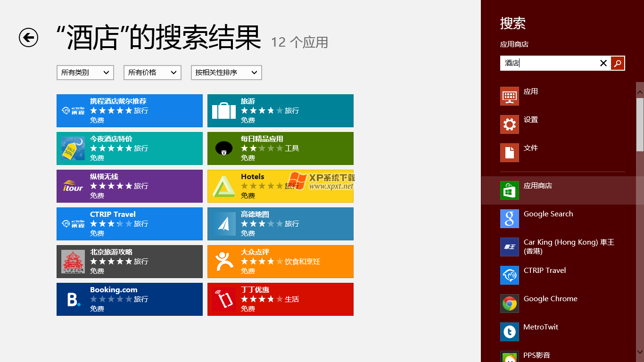The height and width of the screenshot is (362, 644).
Task: Open 携程酒店戴尔推荐 app icon
Action: 73,111
